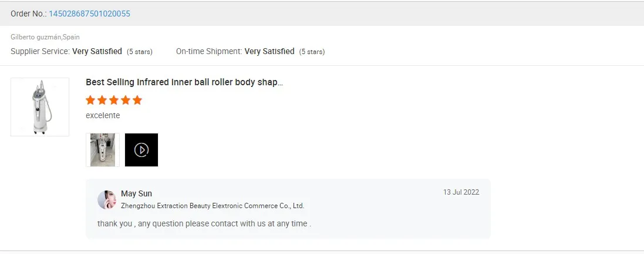Click the review text 'excelente'
644x254 pixels.
pyautogui.click(x=103, y=115)
